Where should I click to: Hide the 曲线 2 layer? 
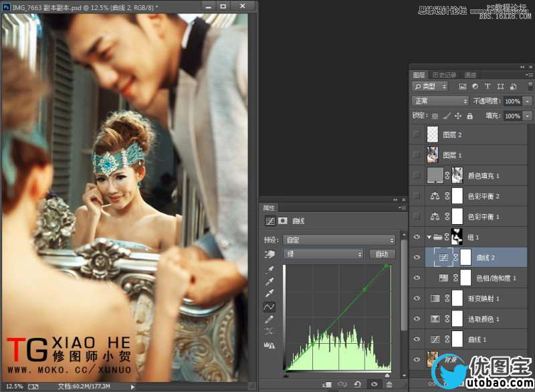(x=417, y=258)
